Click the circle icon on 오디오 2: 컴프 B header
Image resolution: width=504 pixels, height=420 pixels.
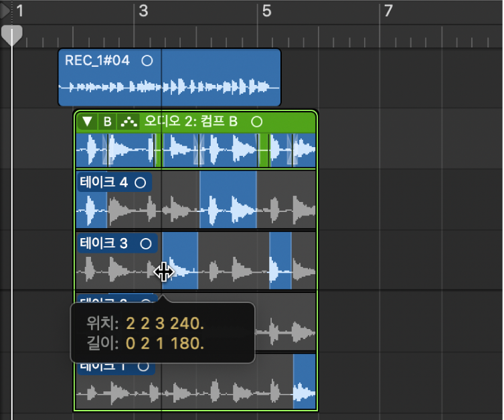[x=256, y=122]
